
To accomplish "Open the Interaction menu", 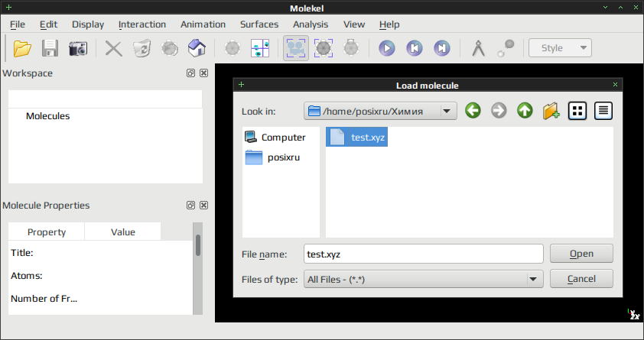I will point(142,24).
